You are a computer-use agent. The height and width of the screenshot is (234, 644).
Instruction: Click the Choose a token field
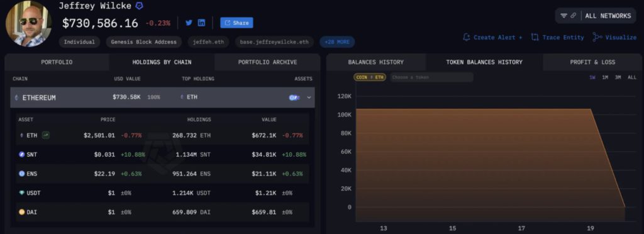[431, 77]
